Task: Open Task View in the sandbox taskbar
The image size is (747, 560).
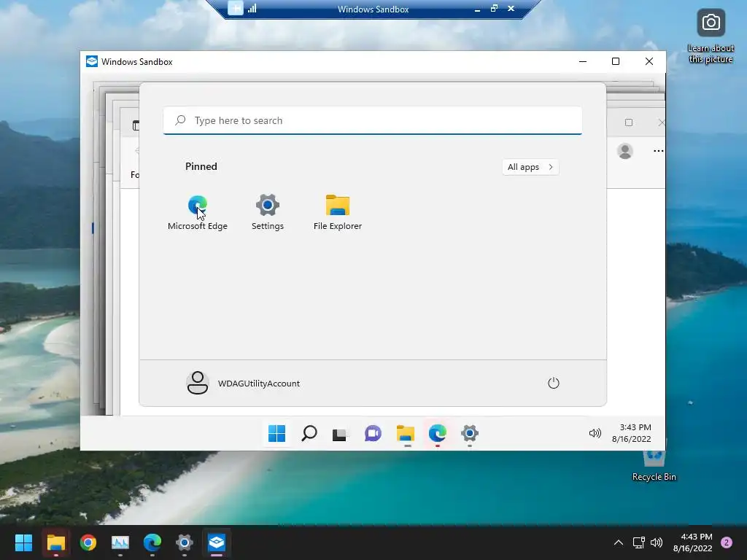Action: tap(340, 434)
